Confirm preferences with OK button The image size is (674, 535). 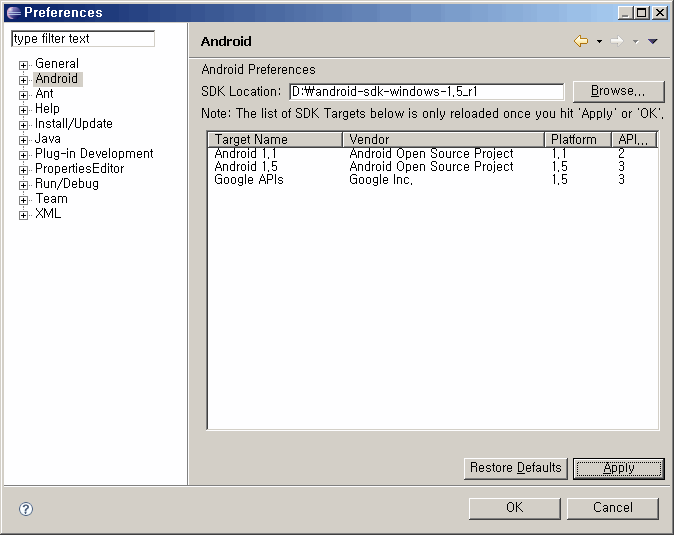tap(514, 508)
